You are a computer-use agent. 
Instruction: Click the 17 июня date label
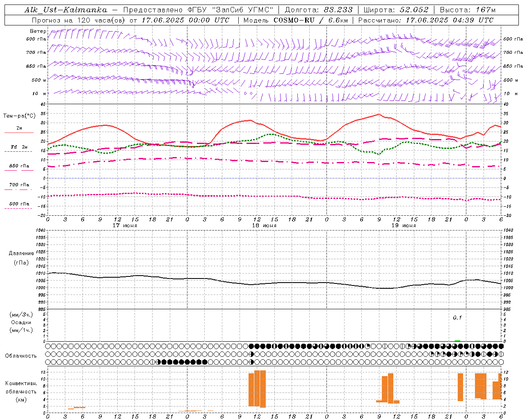[124, 226]
